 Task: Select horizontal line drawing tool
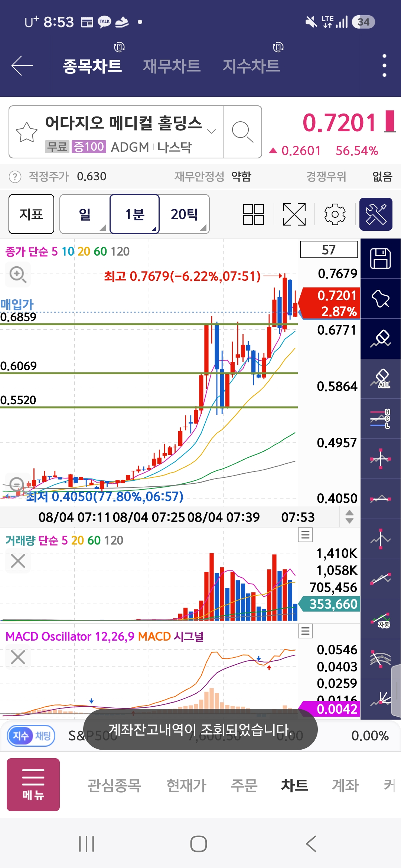point(381,499)
